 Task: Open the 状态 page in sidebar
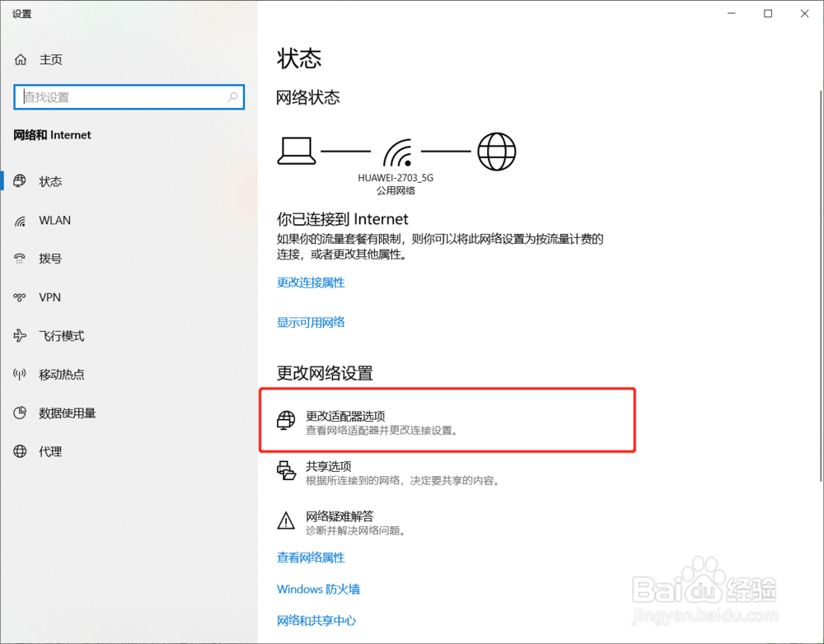click(129, 181)
